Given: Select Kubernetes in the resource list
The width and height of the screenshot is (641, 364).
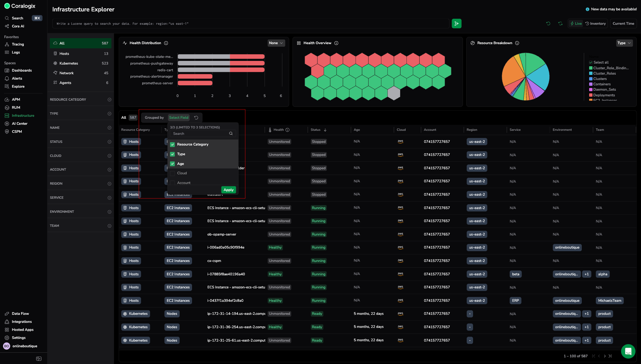Looking at the screenshot, I should (x=69, y=63).
